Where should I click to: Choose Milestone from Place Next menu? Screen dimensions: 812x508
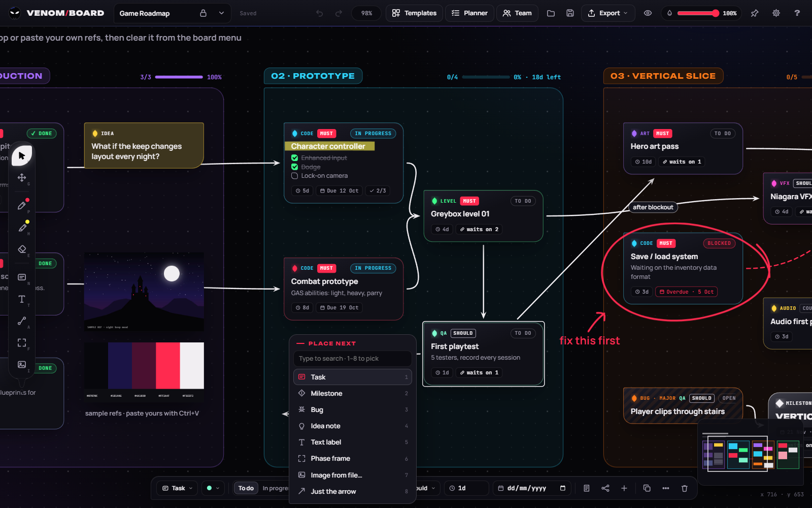tap(352, 393)
